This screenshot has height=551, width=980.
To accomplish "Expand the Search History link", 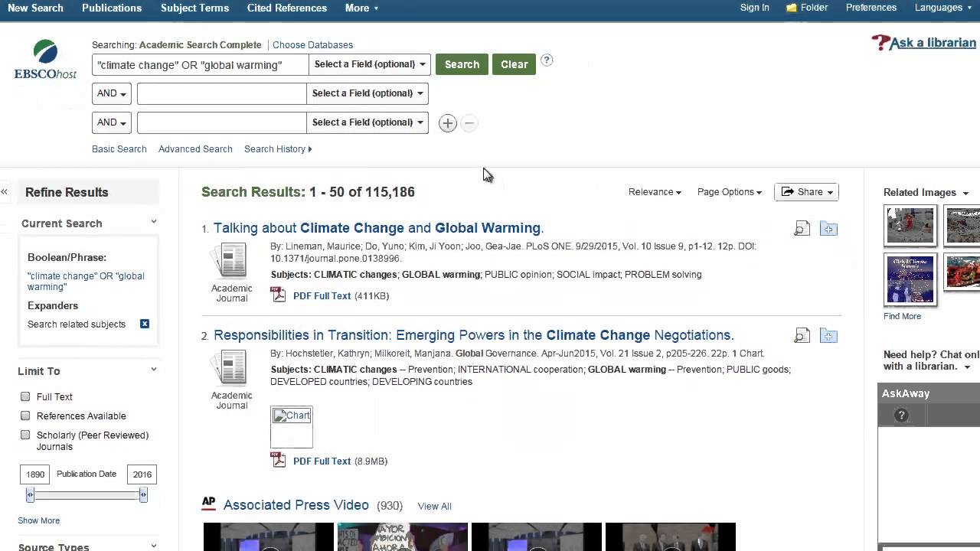I will click(278, 149).
